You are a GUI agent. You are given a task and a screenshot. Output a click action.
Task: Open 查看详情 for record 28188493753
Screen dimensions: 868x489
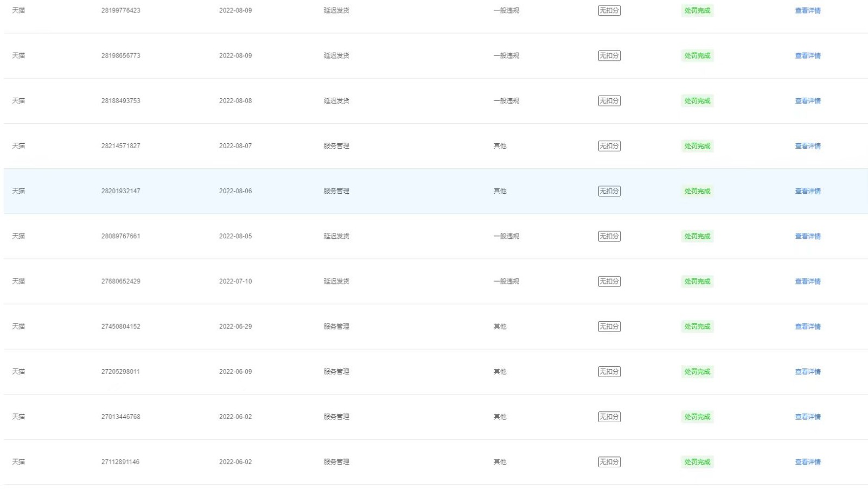pyautogui.click(x=807, y=100)
